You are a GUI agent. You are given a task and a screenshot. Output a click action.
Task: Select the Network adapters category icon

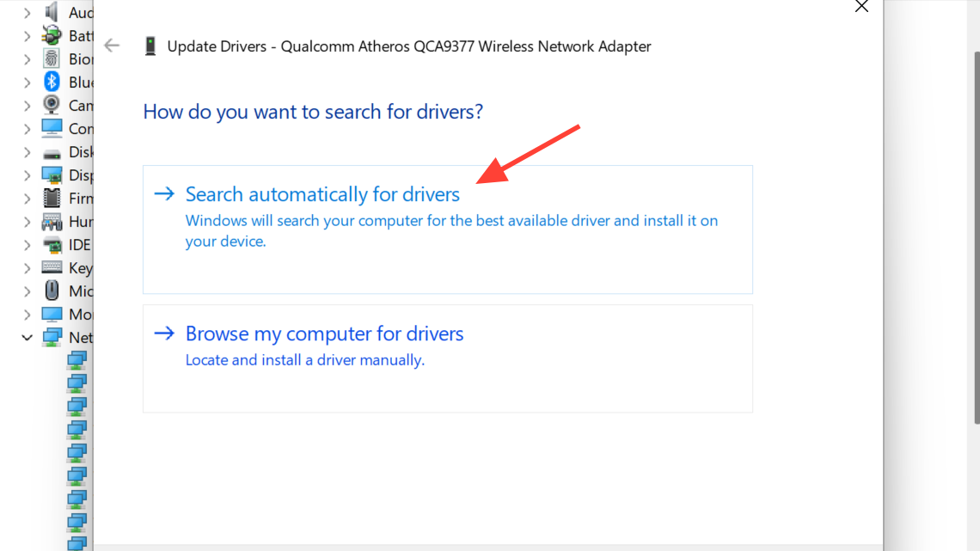coord(52,337)
